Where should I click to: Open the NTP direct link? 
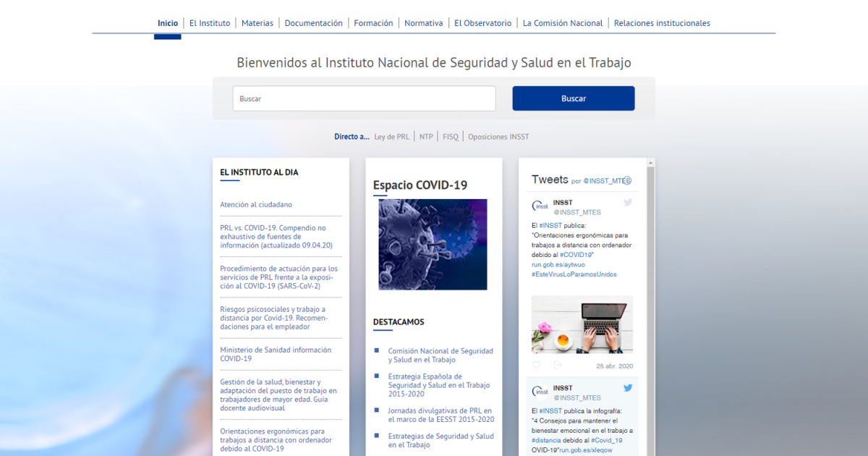[x=426, y=137]
